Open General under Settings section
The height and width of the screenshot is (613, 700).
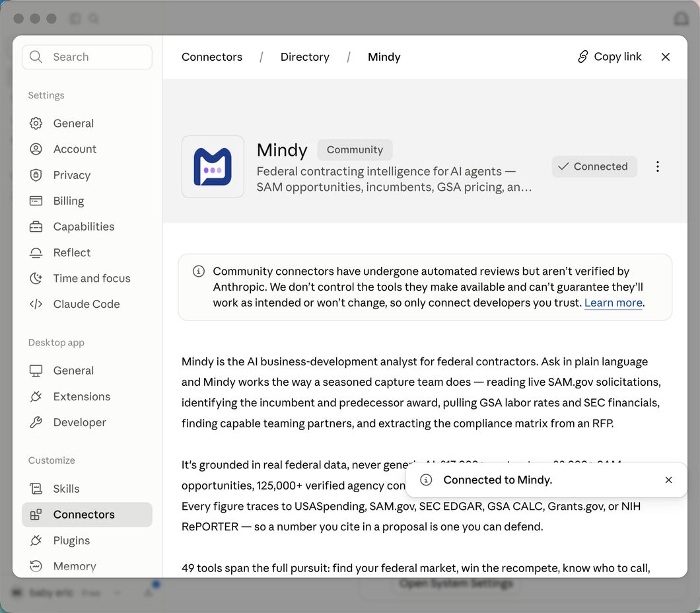pyautogui.click(x=87, y=124)
